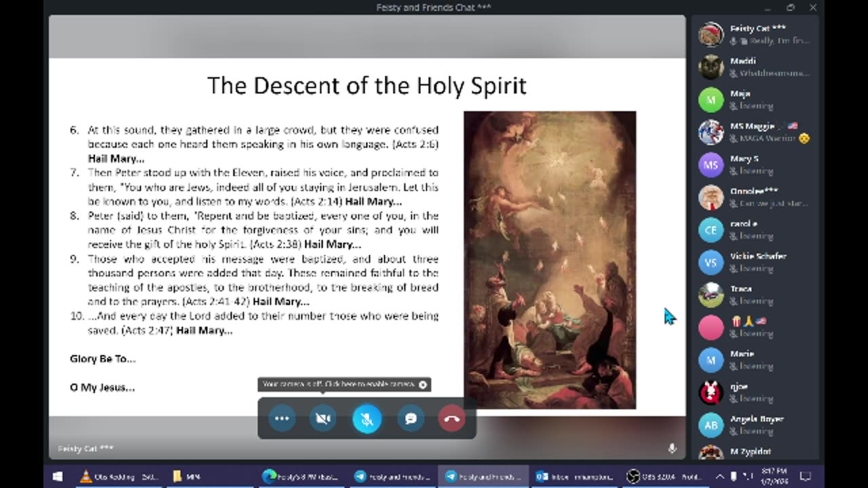
Task: Dismiss the camera-off tooltip
Action: click(x=423, y=384)
